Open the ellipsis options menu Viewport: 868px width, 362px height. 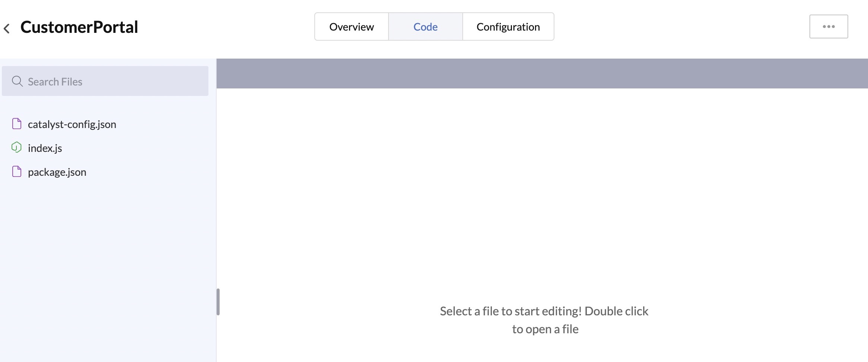coord(828,26)
